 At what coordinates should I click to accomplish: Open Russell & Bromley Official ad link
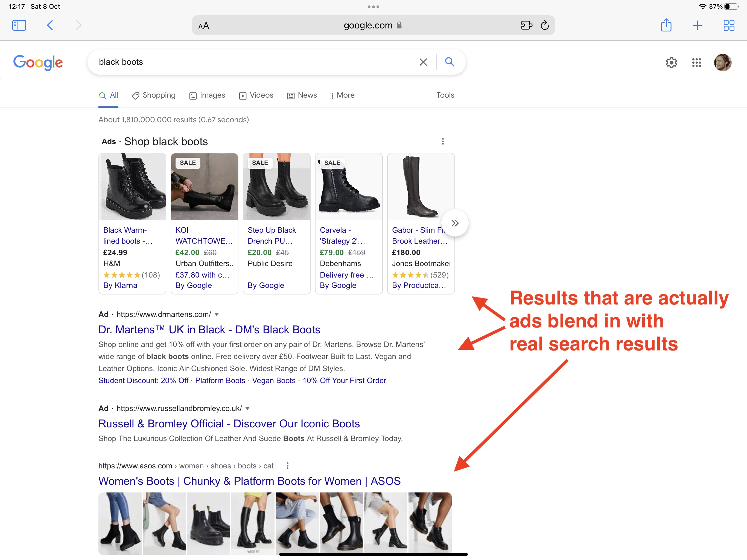click(229, 424)
